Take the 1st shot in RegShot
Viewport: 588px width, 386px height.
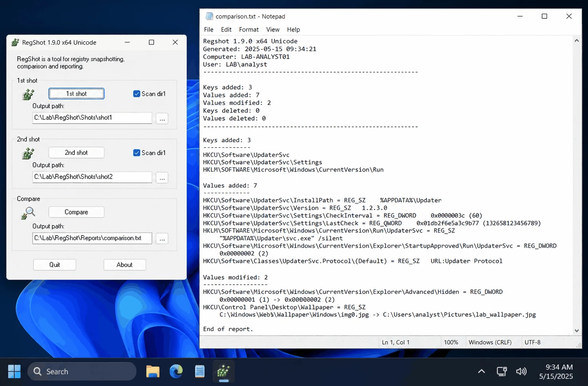tap(76, 94)
